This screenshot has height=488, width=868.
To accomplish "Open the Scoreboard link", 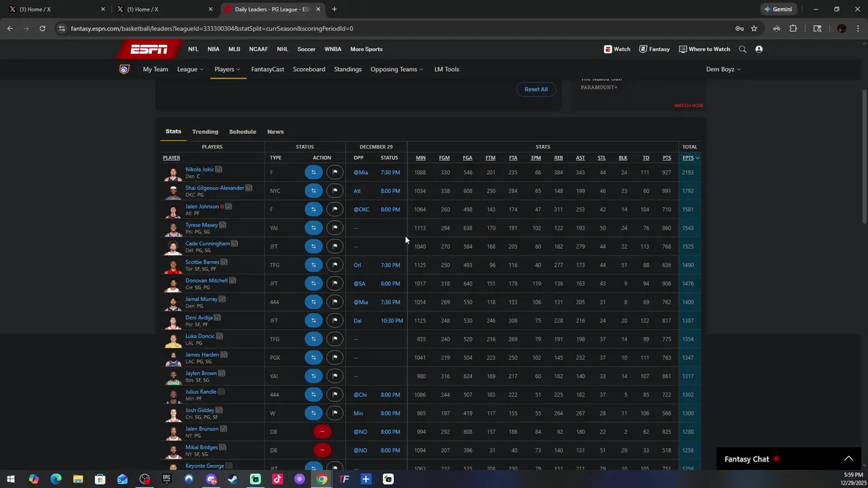I will click(x=309, y=69).
